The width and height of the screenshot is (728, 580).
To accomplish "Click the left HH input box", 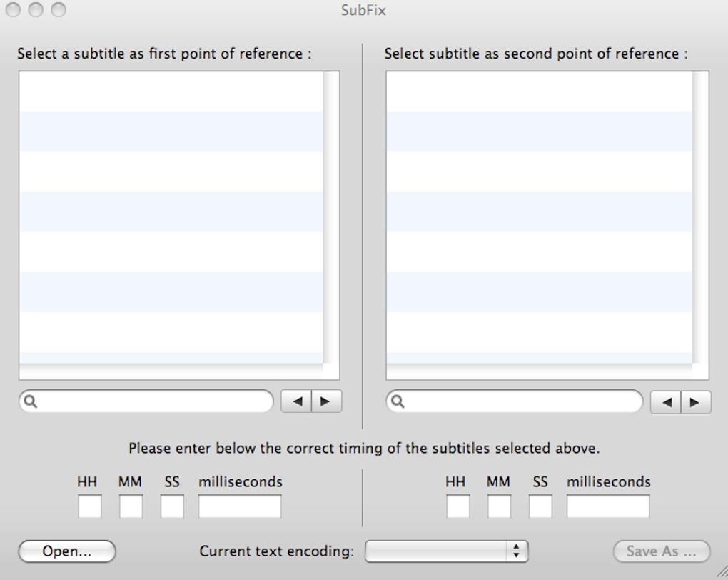I will [x=89, y=506].
